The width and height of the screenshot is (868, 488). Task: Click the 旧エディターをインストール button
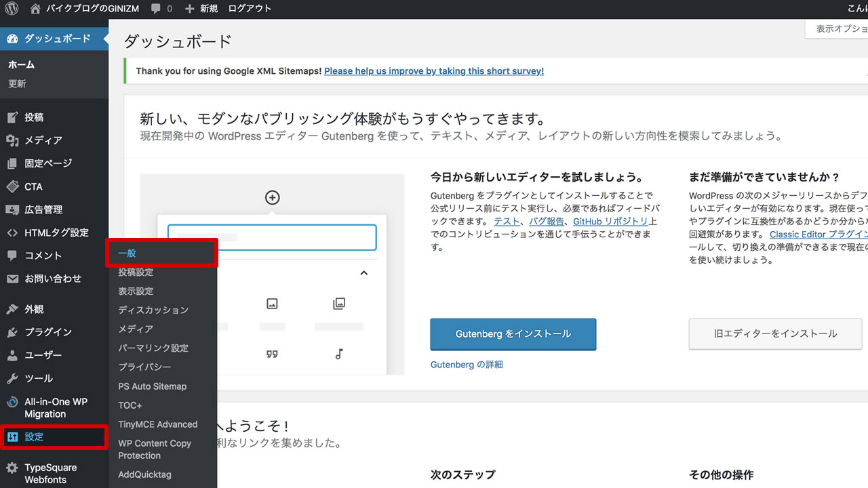(x=776, y=333)
